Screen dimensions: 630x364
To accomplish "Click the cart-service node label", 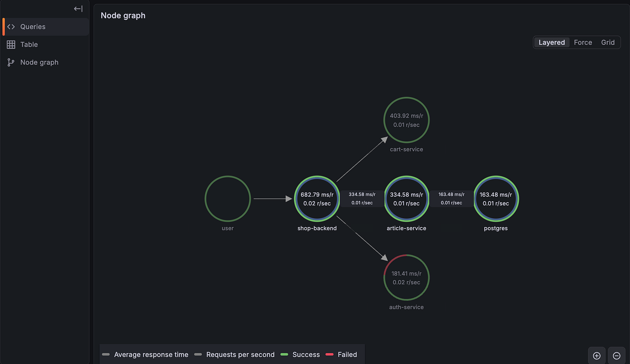I will [x=406, y=149].
